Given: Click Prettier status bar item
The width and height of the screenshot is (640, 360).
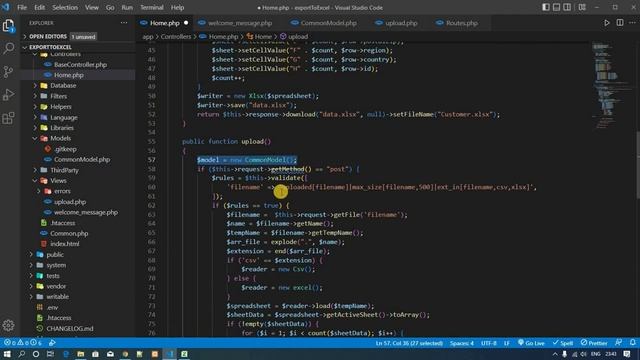Looking at the screenshot, I should click(594, 343).
